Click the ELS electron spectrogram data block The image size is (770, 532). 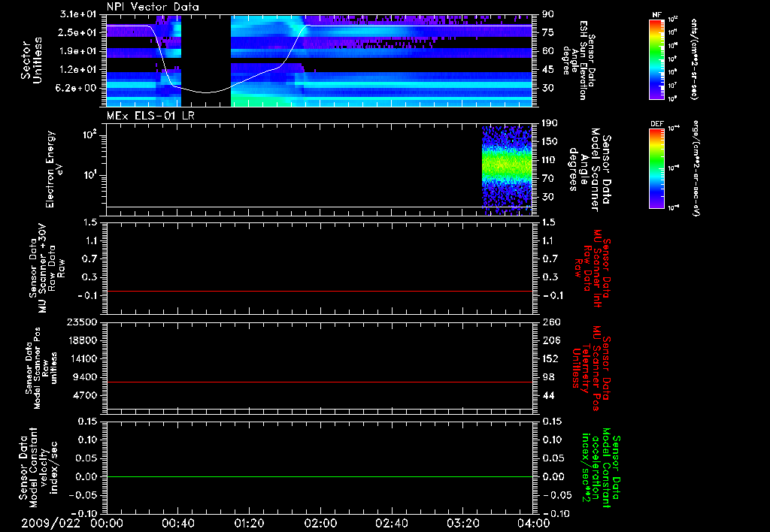[x=507, y=171]
